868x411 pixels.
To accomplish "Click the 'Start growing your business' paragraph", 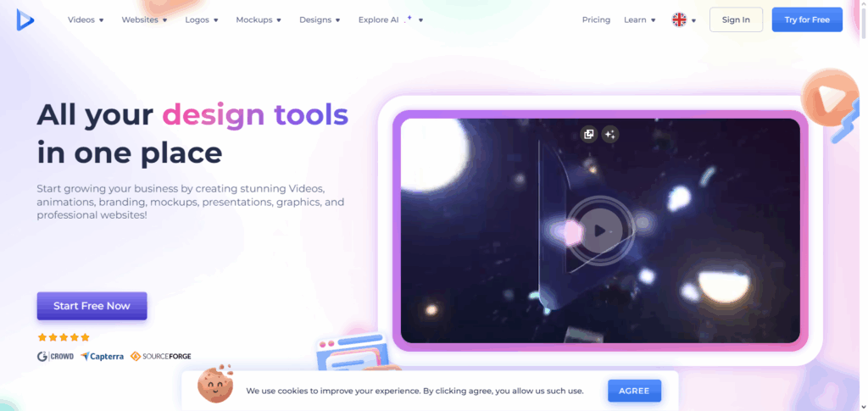I will point(191,203).
